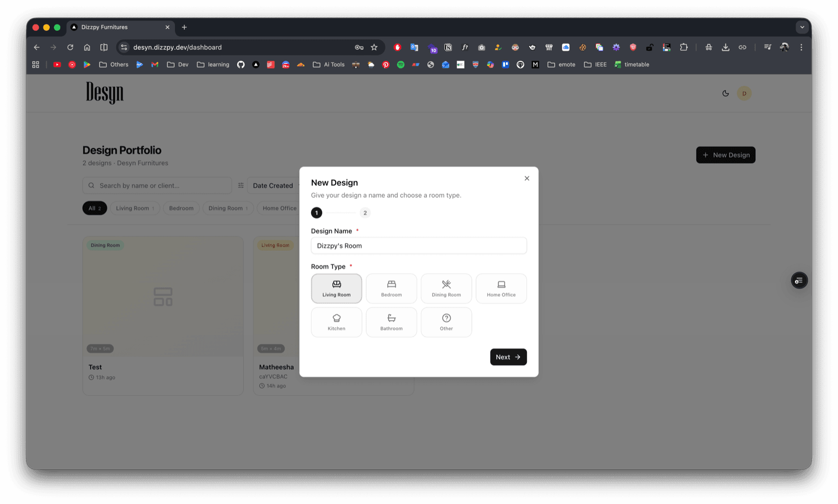Image resolution: width=838 pixels, height=504 pixels.
Task: Open the timetable bookmark
Action: point(632,64)
